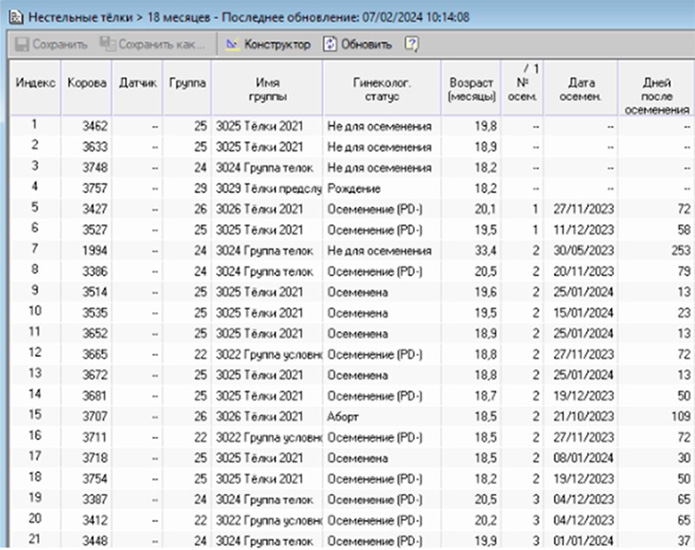Sort by the Имя группы column header
The height and width of the screenshot is (550, 695).
pos(267,88)
